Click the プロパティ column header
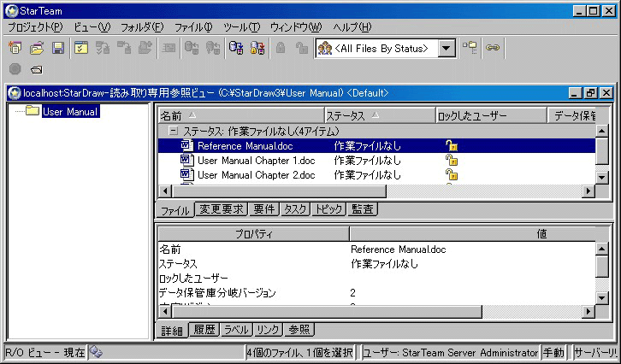Image resolution: width=621 pixels, height=364 pixels. click(253, 234)
